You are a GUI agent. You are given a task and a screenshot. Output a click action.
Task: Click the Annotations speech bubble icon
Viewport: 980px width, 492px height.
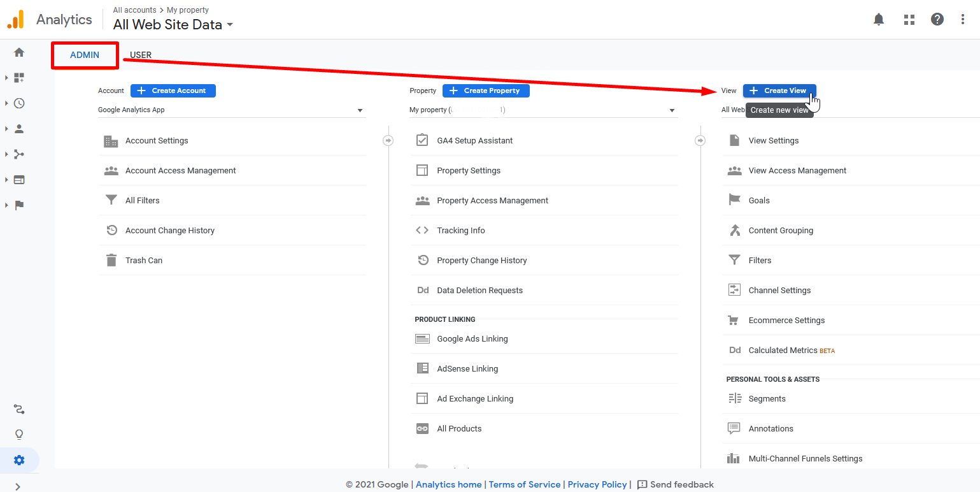(x=734, y=428)
